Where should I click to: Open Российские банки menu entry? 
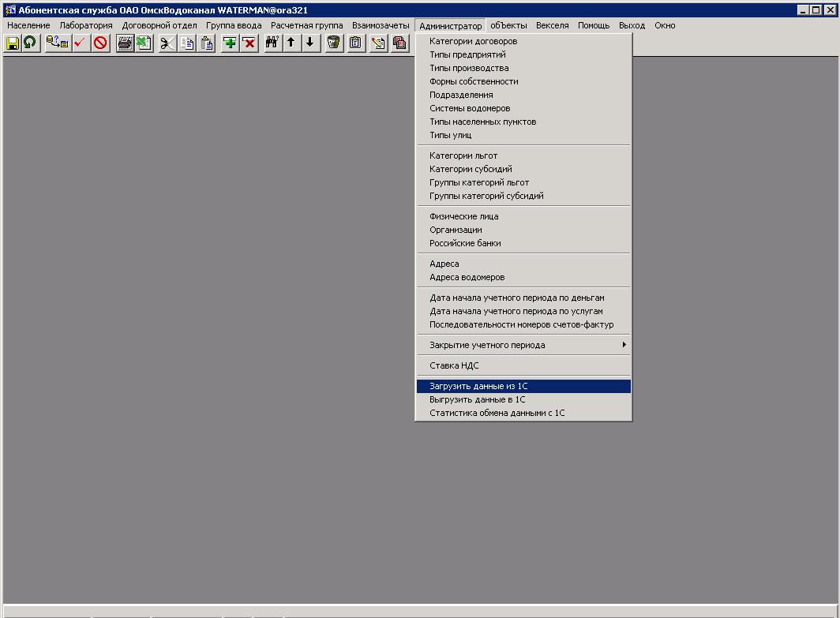tap(465, 243)
